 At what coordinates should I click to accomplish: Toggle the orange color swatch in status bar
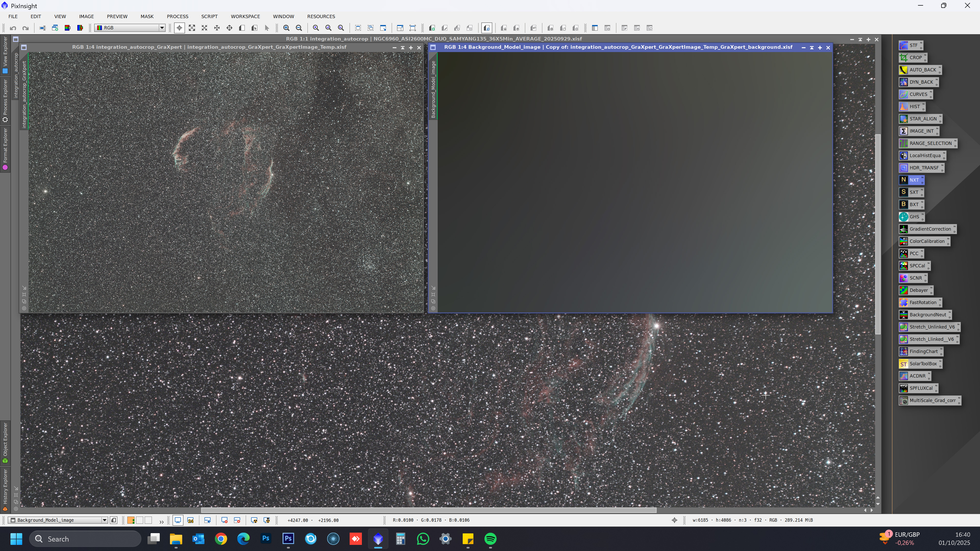coord(130,520)
